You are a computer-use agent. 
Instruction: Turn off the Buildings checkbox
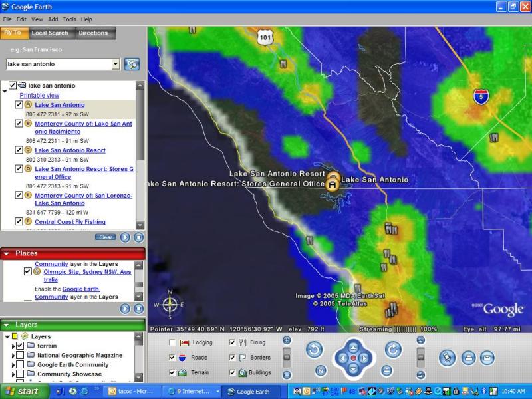click(232, 372)
